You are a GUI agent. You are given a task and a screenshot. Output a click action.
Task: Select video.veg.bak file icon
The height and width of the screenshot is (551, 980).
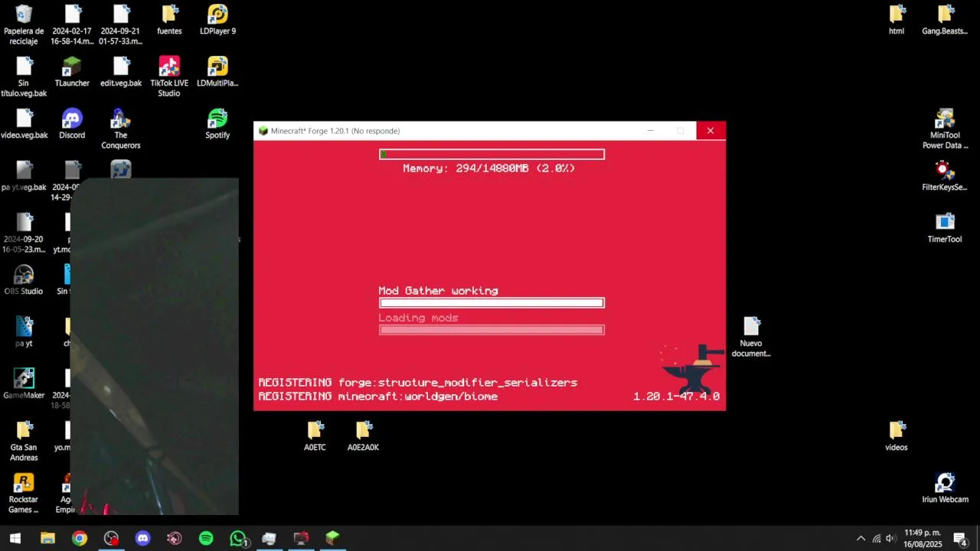pyautogui.click(x=24, y=124)
